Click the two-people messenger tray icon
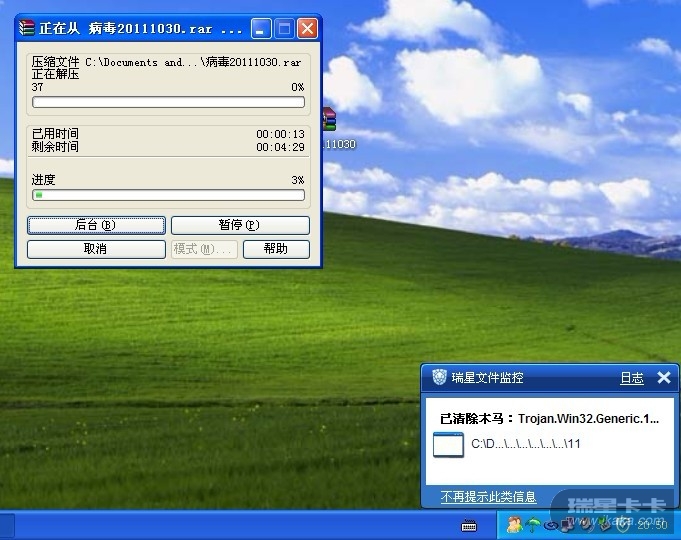This screenshot has height=540, width=681. pyautogui.click(x=514, y=524)
